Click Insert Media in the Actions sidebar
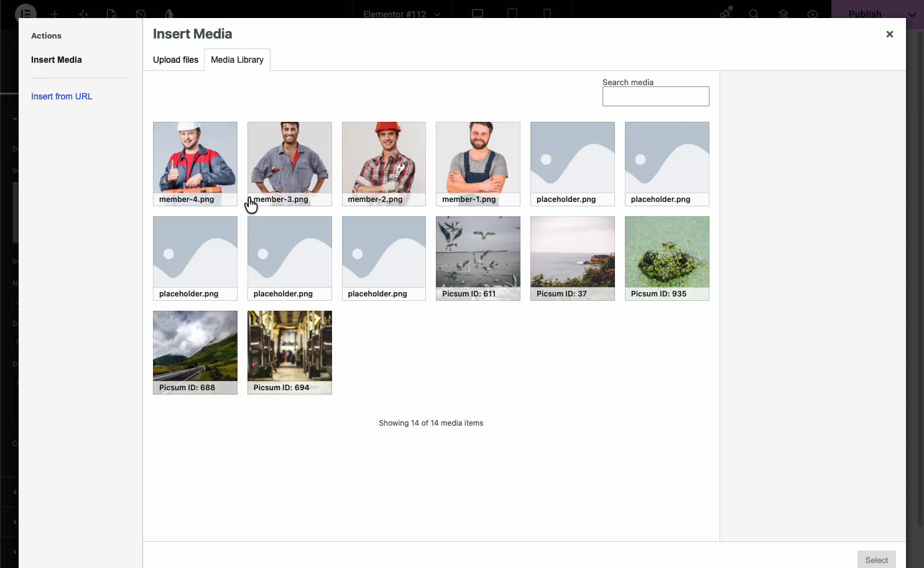Screen dimensions: 924x568 [57, 60]
